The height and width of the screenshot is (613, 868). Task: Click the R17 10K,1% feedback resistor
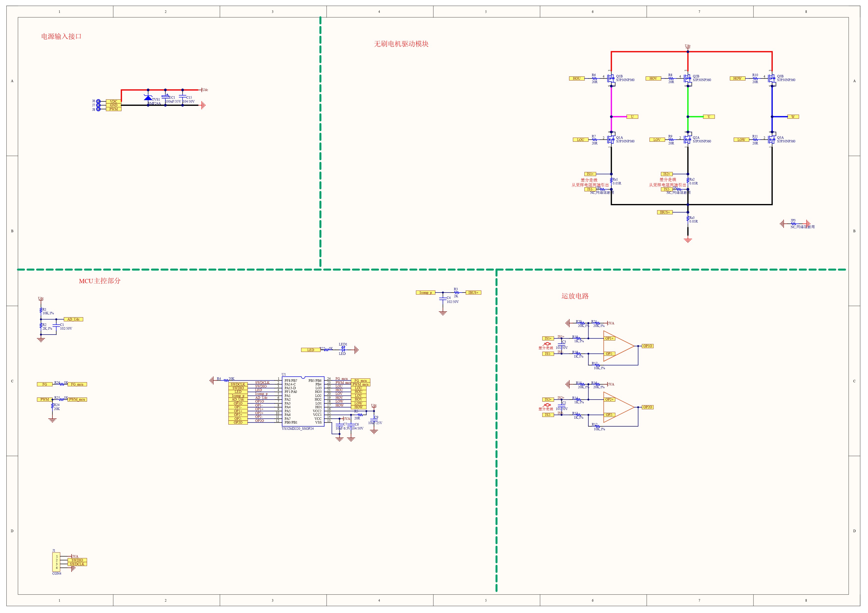(597, 365)
